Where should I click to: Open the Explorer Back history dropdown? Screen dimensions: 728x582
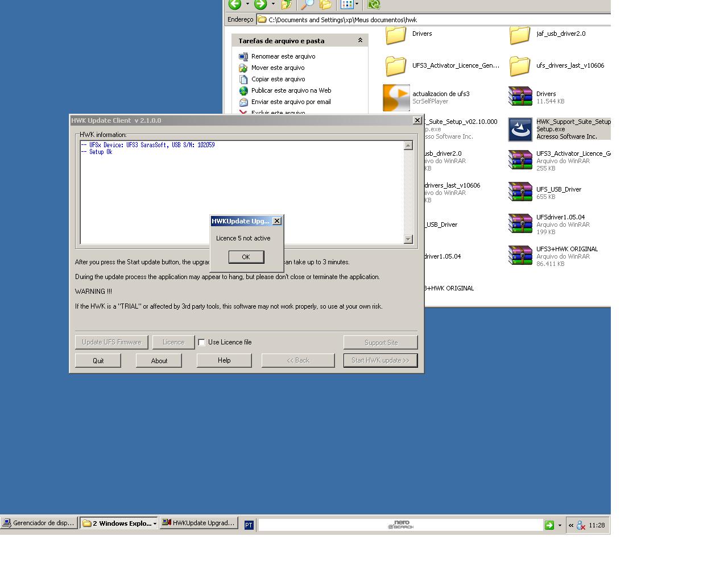tap(247, 5)
